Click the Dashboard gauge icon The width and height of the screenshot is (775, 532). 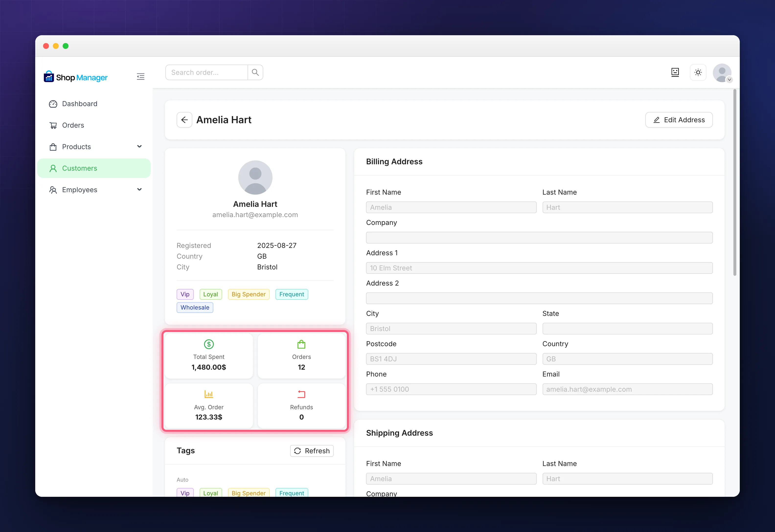[53, 104]
